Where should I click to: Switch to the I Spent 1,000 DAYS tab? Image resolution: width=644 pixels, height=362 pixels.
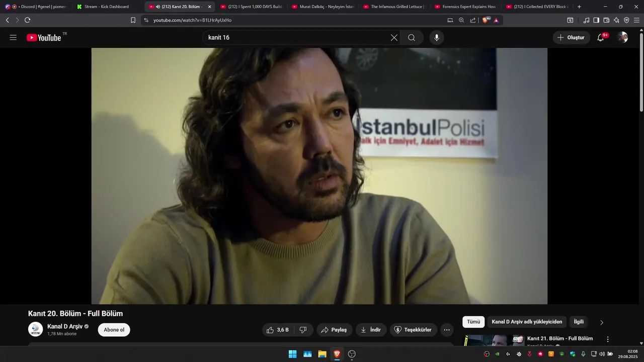tap(252, 7)
